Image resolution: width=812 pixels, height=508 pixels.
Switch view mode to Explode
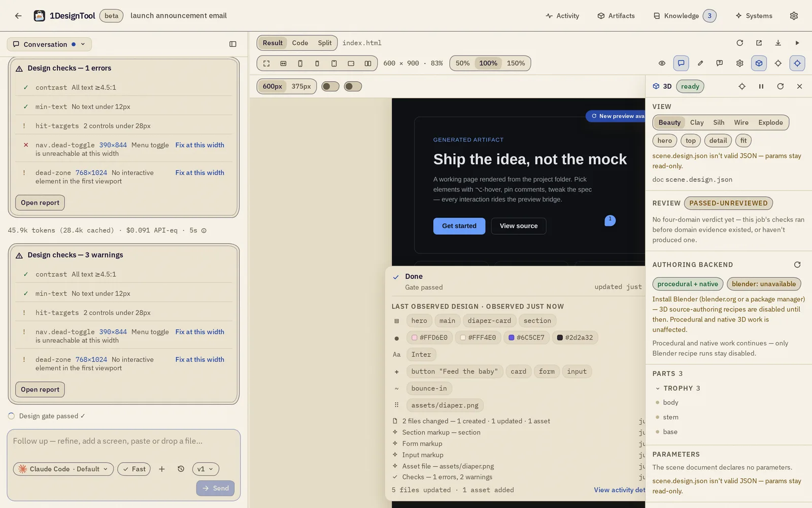point(770,122)
